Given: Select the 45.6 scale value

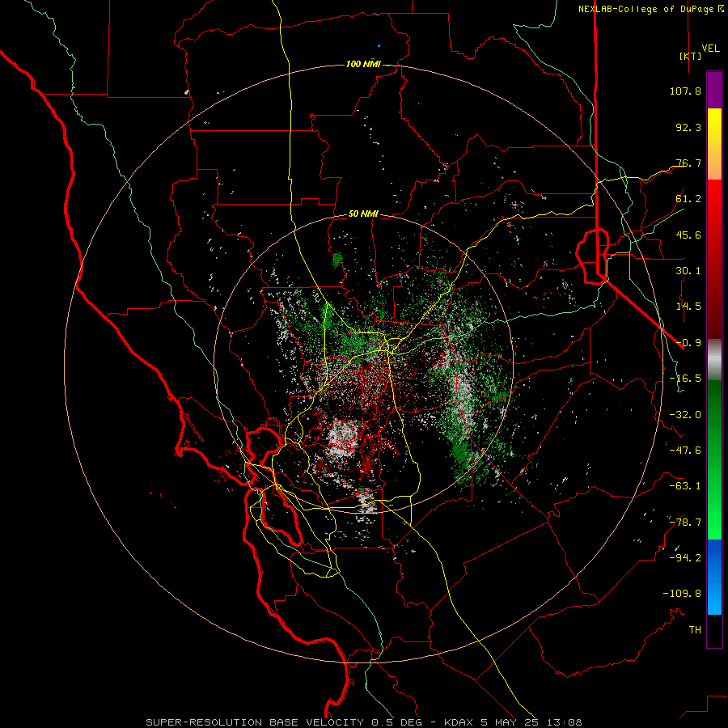Looking at the screenshot, I should (x=688, y=235).
